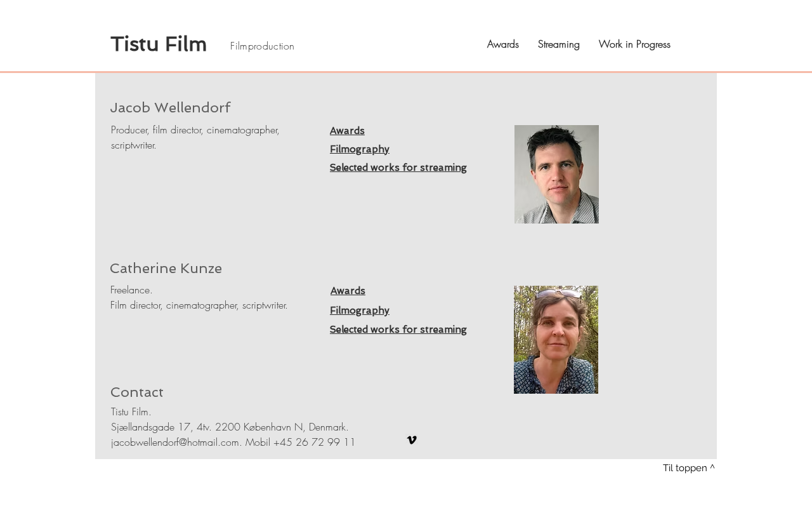
Task: Open Catherine's Selected works for streaming
Action: [x=398, y=330]
